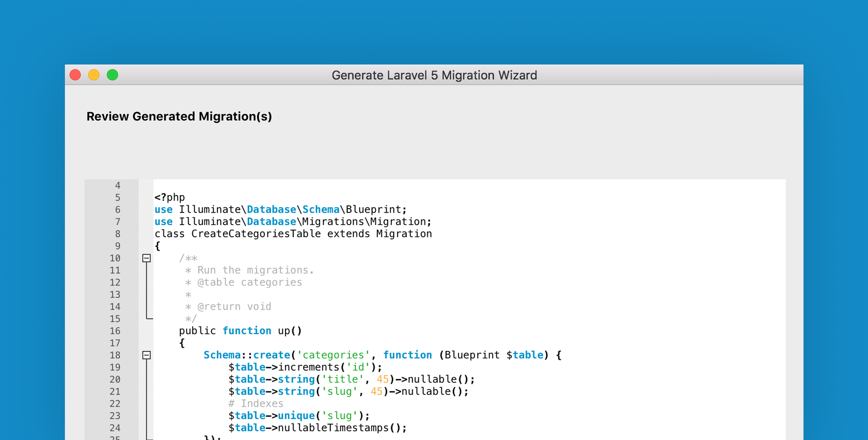Image resolution: width=868 pixels, height=440 pixels.
Task: Click the # Indexes comment line
Action: pos(256,403)
